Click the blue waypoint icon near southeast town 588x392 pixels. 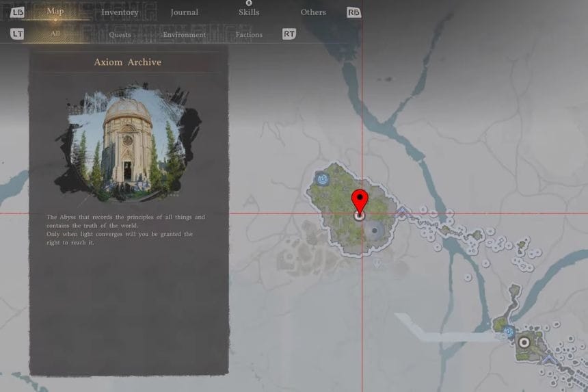pos(508,332)
